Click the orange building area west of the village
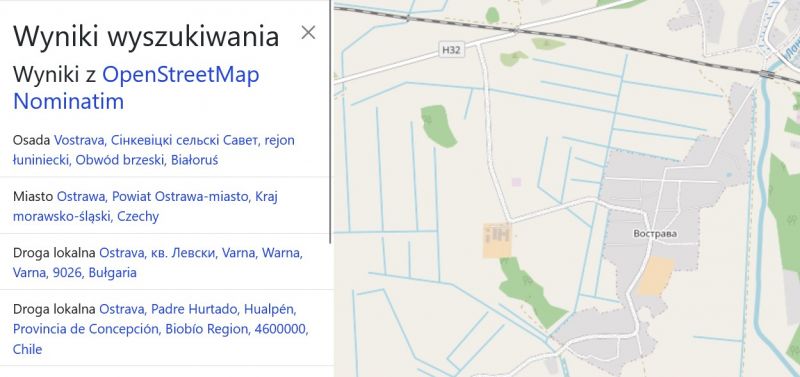This screenshot has height=377, width=800. [497, 240]
